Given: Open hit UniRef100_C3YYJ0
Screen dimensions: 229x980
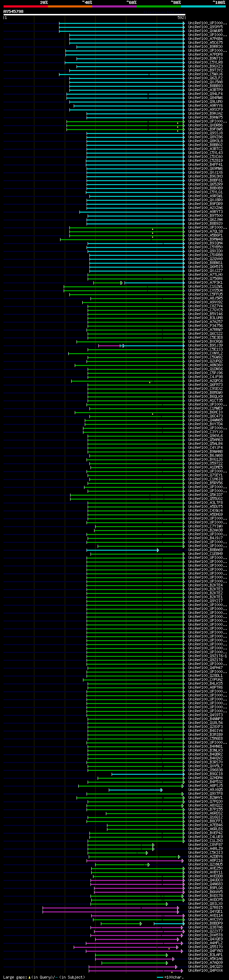Looking at the screenshot, I should click(205, 432).
